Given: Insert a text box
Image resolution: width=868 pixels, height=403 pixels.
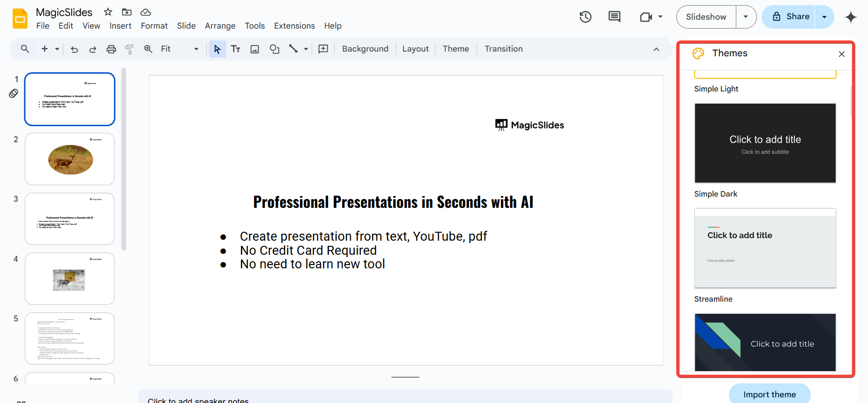Looking at the screenshot, I should pyautogui.click(x=236, y=49).
